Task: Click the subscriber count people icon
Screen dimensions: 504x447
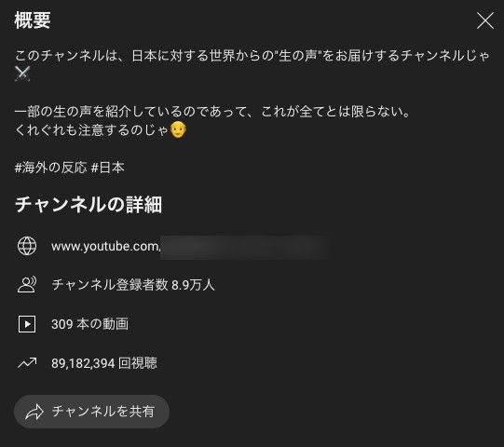Action: [x=27, y=285]
